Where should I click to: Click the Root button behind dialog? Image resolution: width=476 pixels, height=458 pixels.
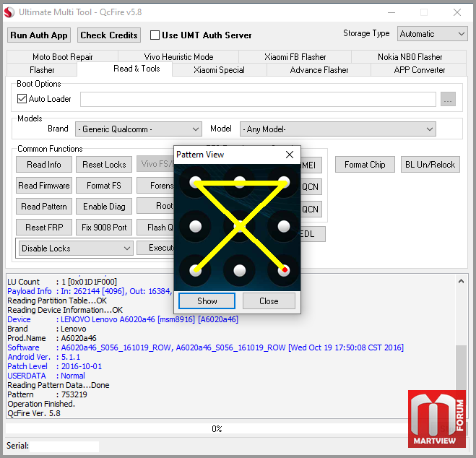tap(155, 206)
